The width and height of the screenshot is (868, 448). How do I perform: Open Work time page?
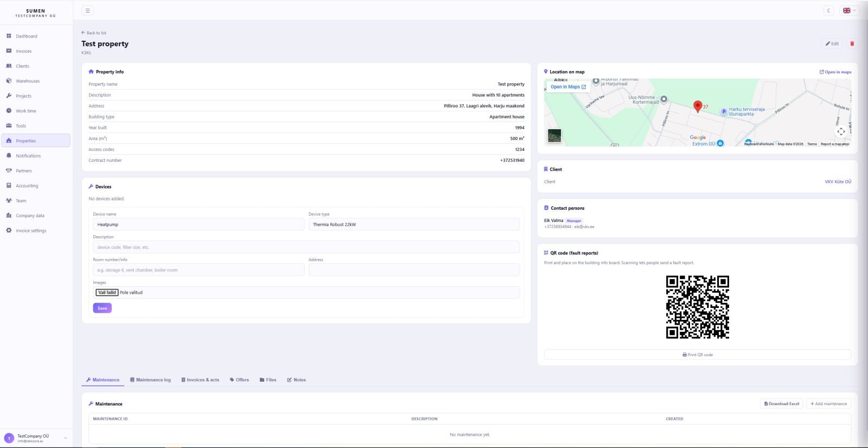point(36,111)
